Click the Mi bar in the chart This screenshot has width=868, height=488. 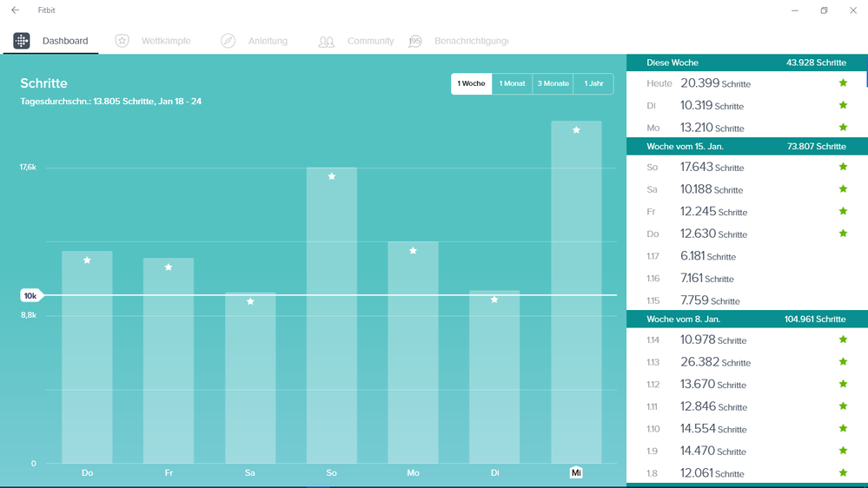(576, 292)
